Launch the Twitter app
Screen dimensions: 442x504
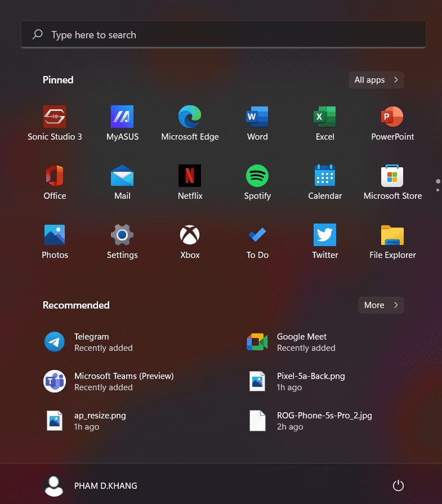pos(325,242)
